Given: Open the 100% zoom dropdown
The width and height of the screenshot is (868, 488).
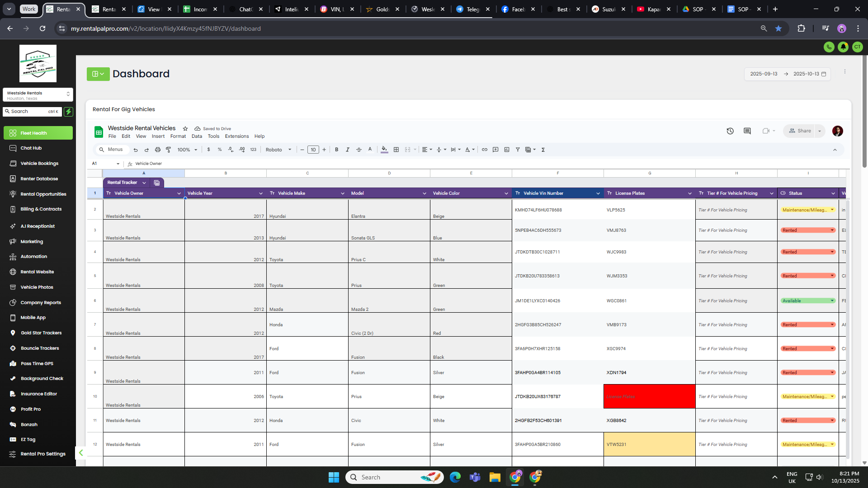Looking at the screenshot, I should (187, 150).
